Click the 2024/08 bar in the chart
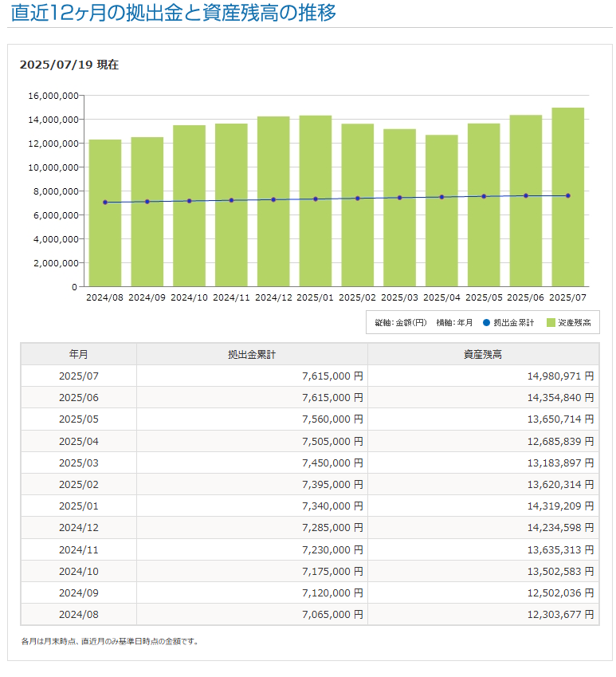616x677 pixels. pyautogui.click(x=105, y=213)
